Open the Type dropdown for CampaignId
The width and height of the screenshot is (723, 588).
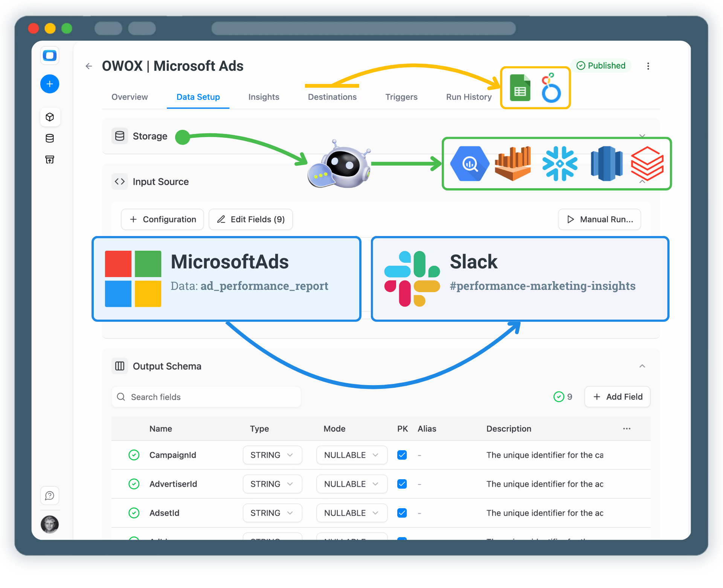point(272,455)
